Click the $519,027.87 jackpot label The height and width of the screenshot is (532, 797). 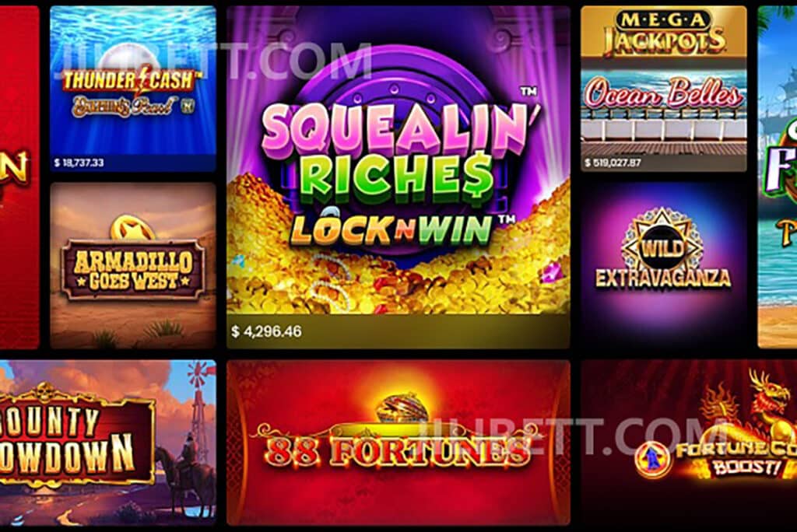[x=613, y=163]
